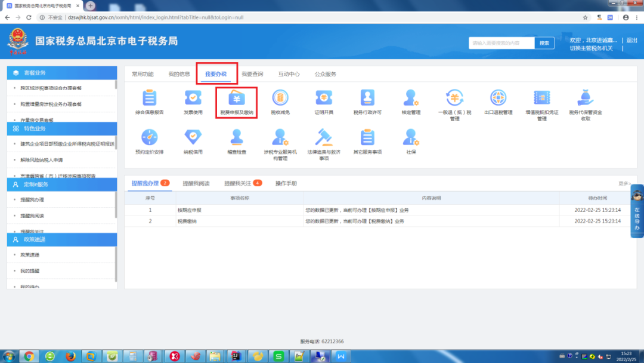Select the 我要办税 tab

click(216, 74)
